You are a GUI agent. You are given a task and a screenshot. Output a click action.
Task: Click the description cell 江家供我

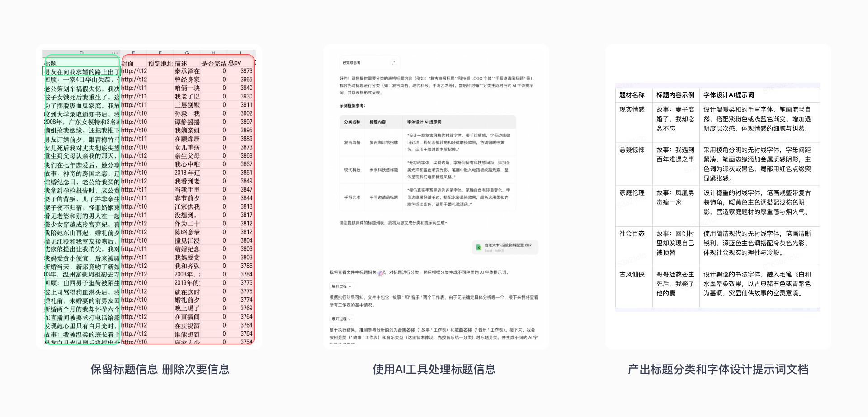click(187, 206)
